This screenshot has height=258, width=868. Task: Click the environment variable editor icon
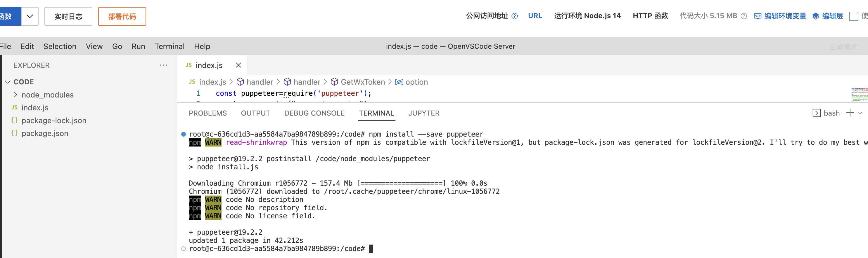[758, 16]
